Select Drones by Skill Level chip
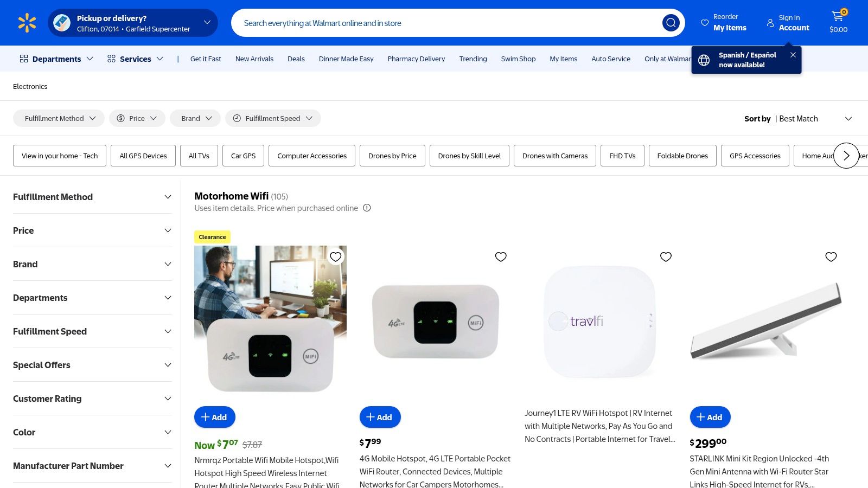The image size is (868, 488). pos(469,156)
